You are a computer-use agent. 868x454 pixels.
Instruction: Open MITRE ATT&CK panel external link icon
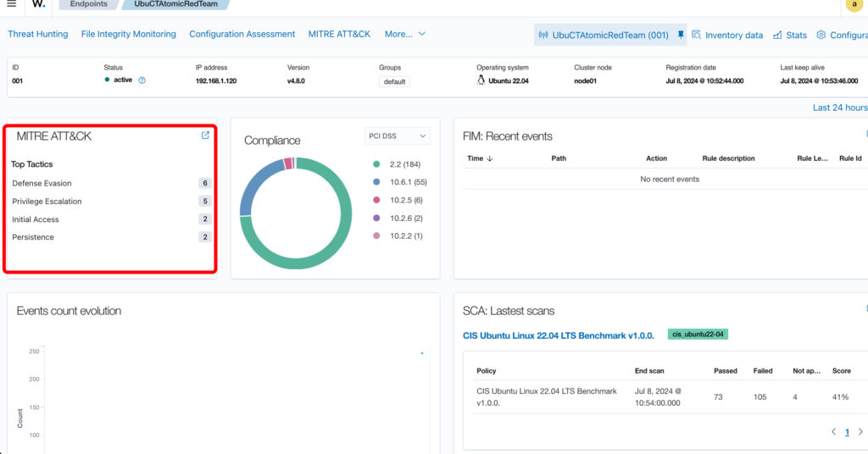pos(205,136)
